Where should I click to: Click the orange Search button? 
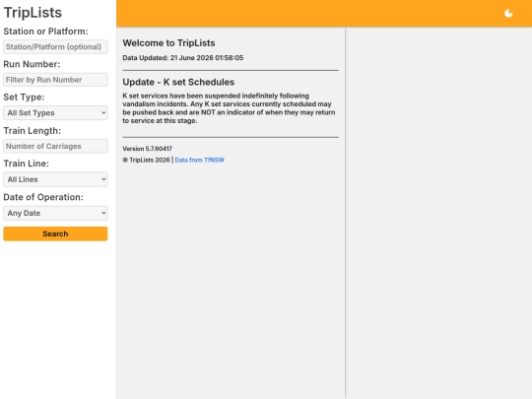[55, 233]
